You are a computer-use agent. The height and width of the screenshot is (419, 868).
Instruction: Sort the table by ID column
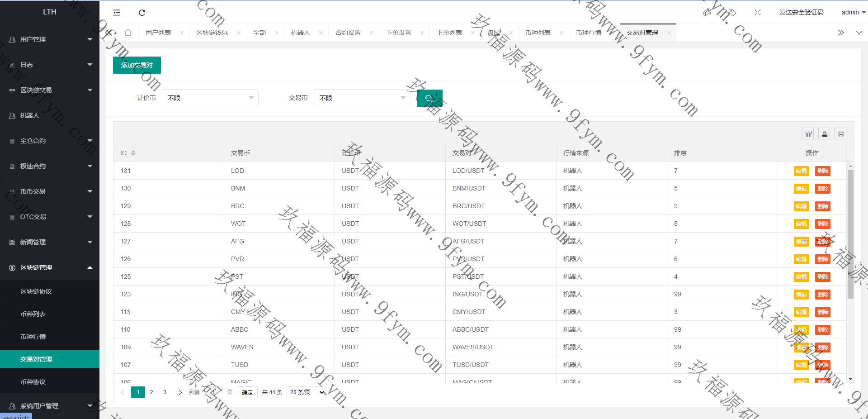pyautogui.click(x=133, y=153)
